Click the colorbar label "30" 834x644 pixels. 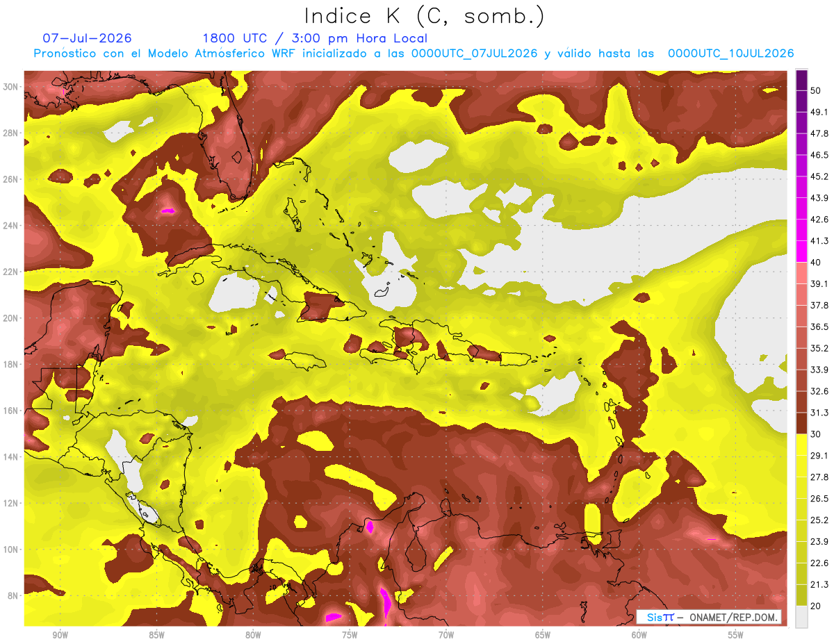tap(817, 434)
